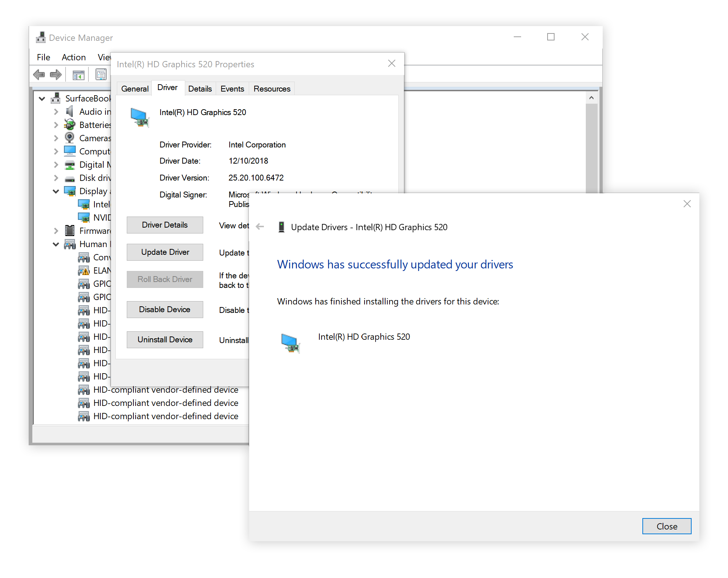Select the Batteries category icon

[69, 125]
